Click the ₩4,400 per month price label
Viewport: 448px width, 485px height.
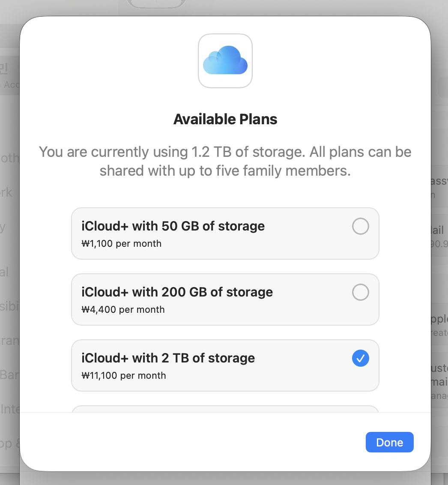[123, 310]
